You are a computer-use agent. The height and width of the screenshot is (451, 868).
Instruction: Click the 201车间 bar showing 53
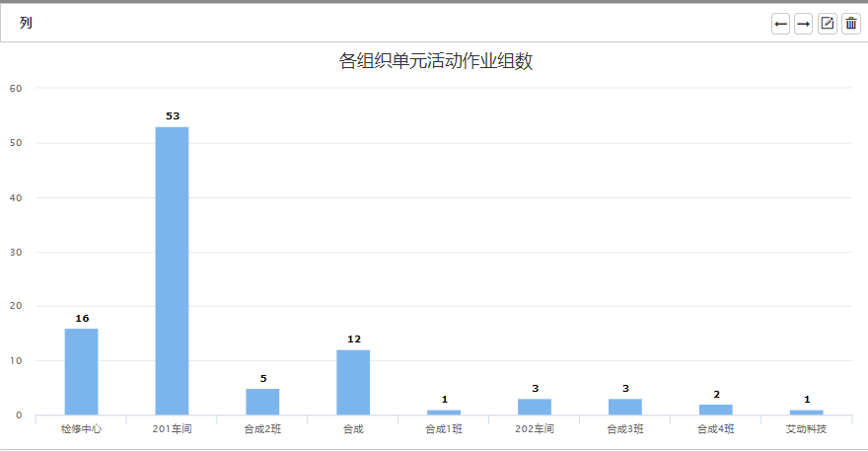tap(172, 270)
